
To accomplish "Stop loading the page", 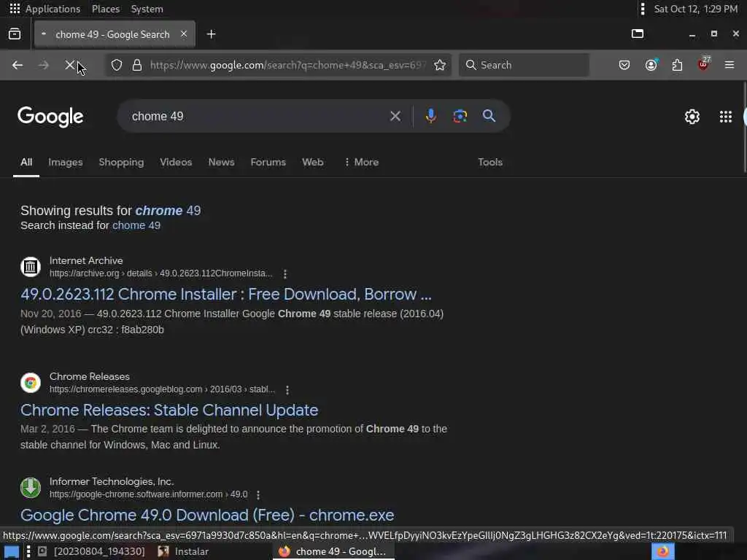I will 69,65.
